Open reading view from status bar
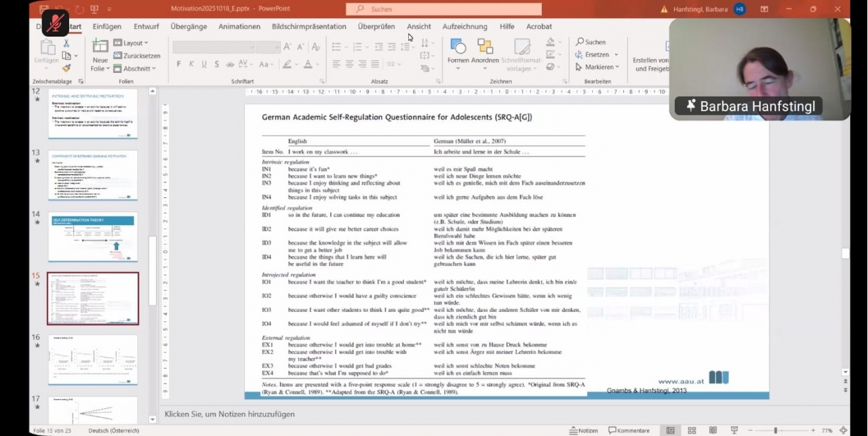The height and width of the screenshot is (436, 868). click(x=713, y=431)
